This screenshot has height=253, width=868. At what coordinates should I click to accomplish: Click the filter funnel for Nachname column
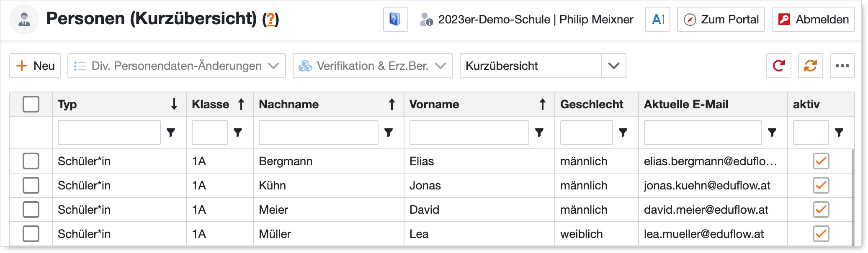(389, 133)
